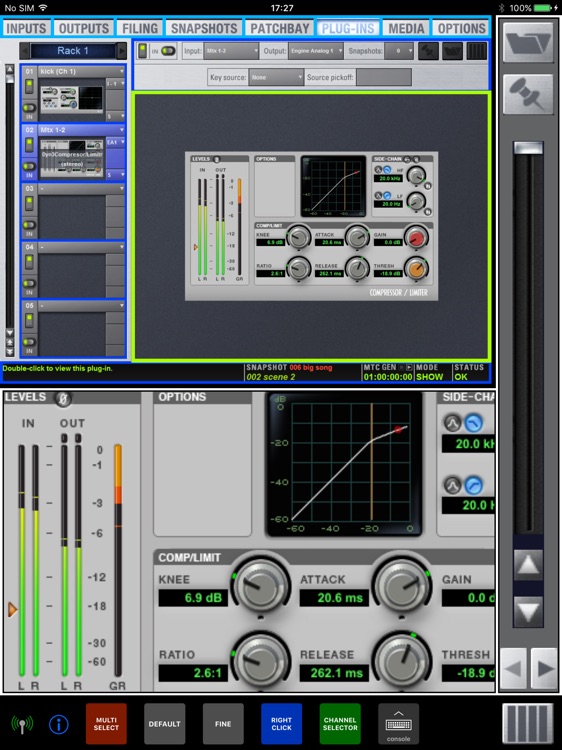Switch to the PATCHBAY tab

tap(280, 28)
